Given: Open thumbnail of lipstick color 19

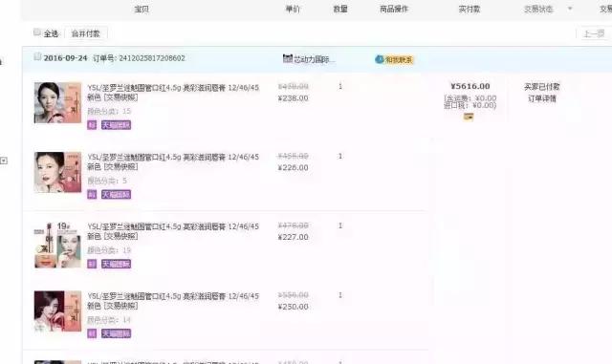Looking at the screenshot, I should point(57,245).
